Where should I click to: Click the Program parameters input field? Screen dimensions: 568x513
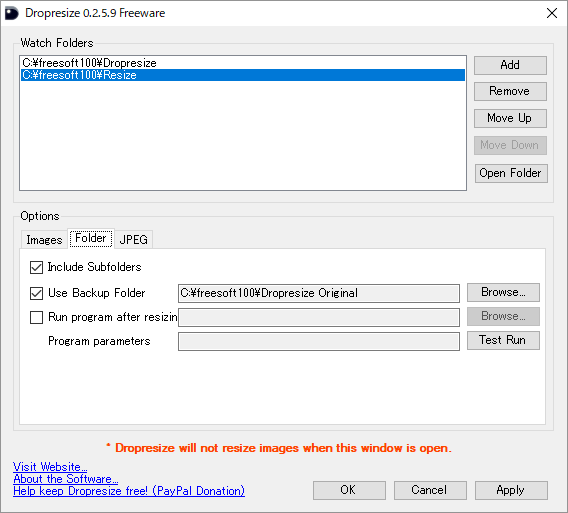319,342
